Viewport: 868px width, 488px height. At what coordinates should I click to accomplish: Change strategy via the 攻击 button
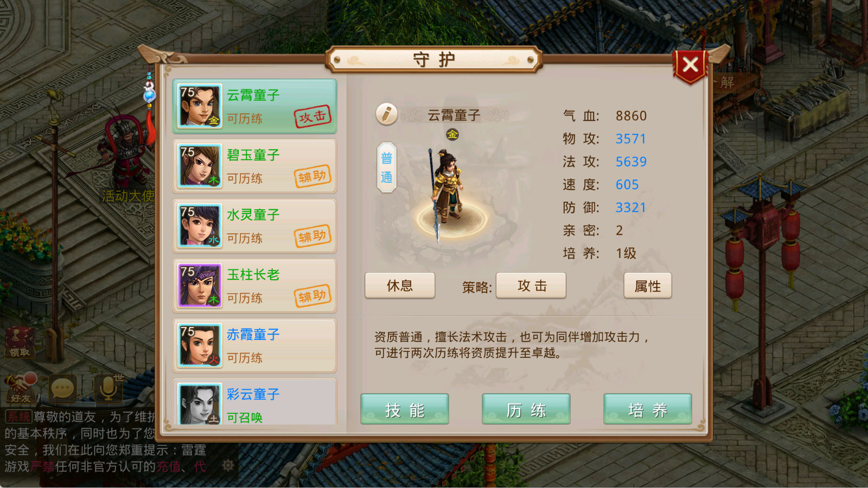531,286
